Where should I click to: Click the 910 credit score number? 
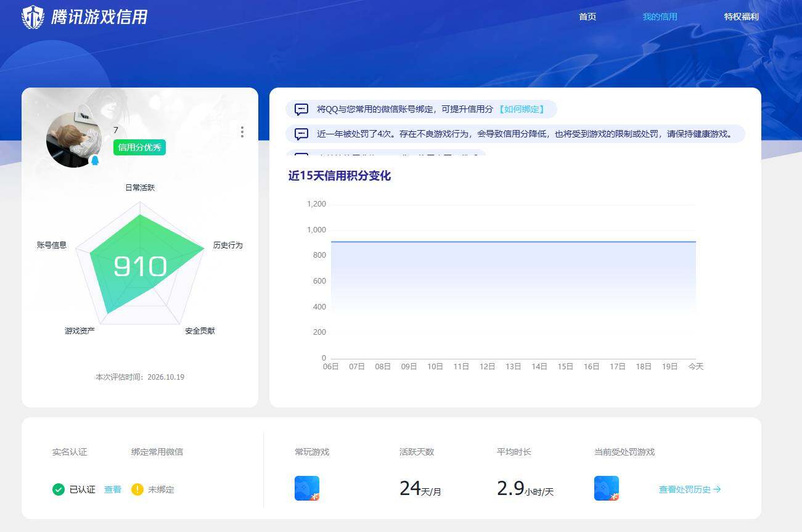140,267
